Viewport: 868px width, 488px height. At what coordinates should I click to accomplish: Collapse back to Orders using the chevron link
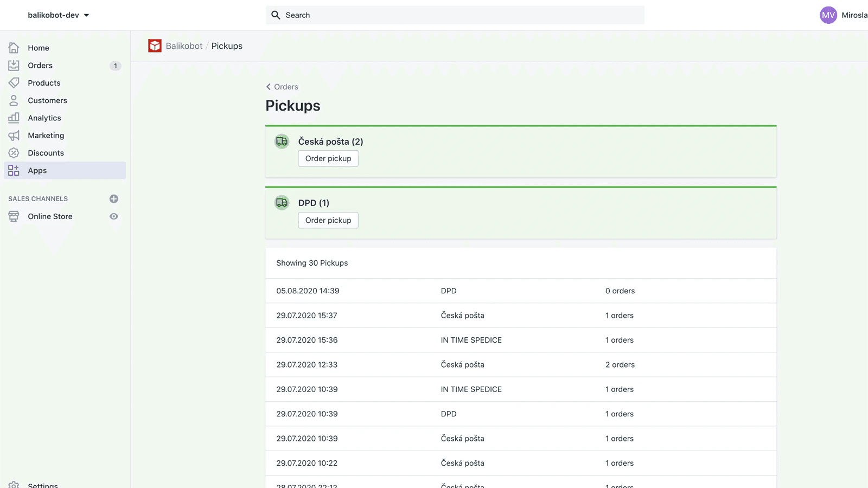282,86
